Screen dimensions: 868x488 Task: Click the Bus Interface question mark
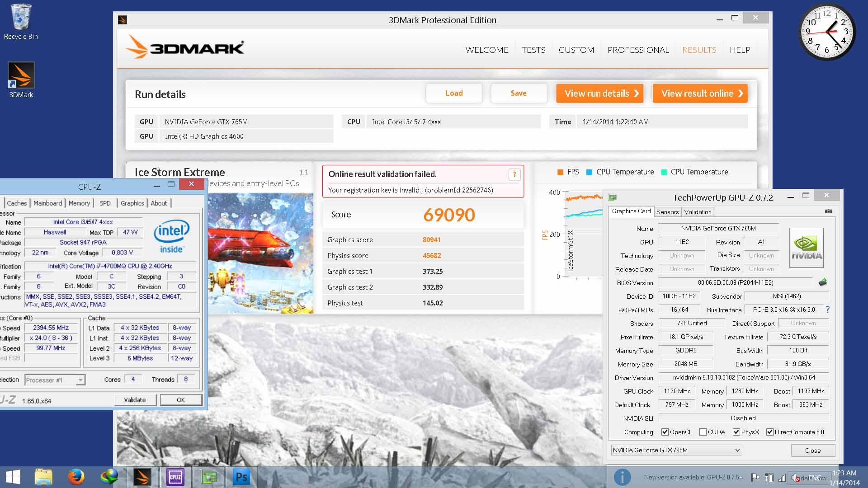click(x=828, y=310)
